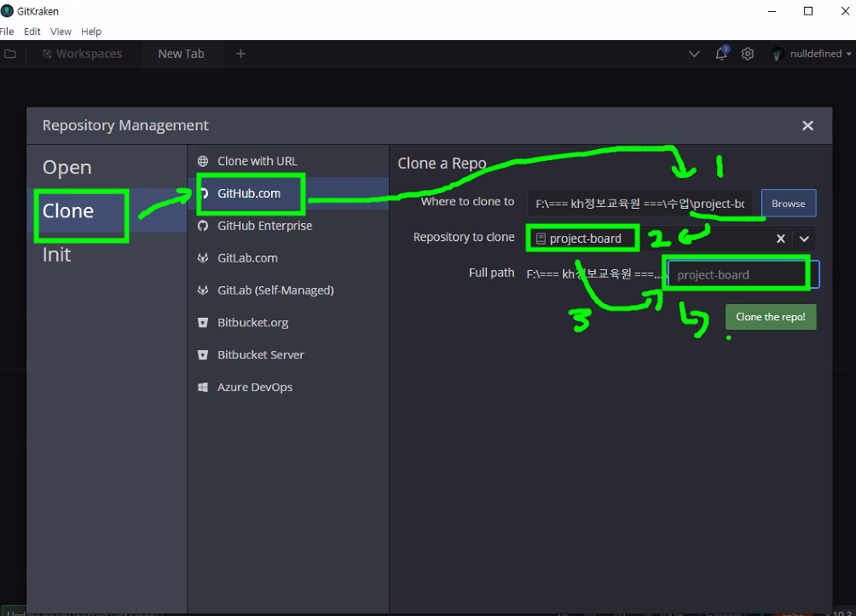Open the File menu
This screenshot has width=856, height=616.
[x=7, y=32]
